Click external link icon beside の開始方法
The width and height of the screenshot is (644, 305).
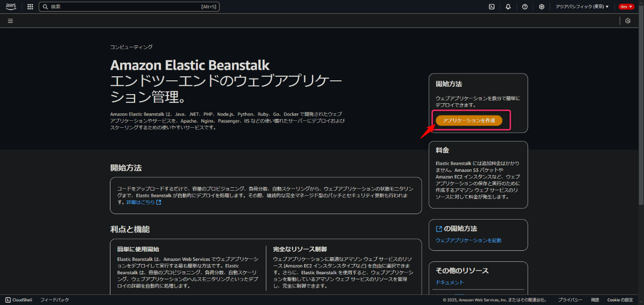click(x=439, y=229)
